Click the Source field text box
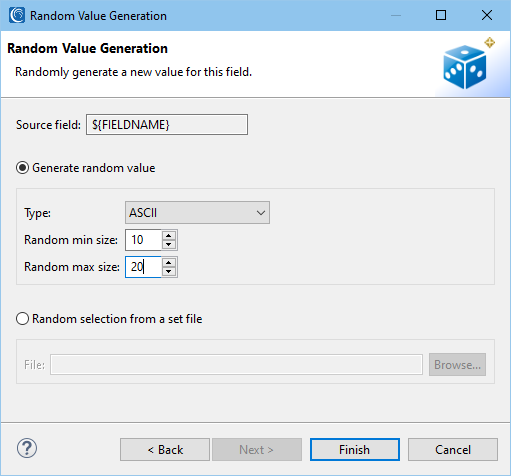 click(x=167, y=125)
